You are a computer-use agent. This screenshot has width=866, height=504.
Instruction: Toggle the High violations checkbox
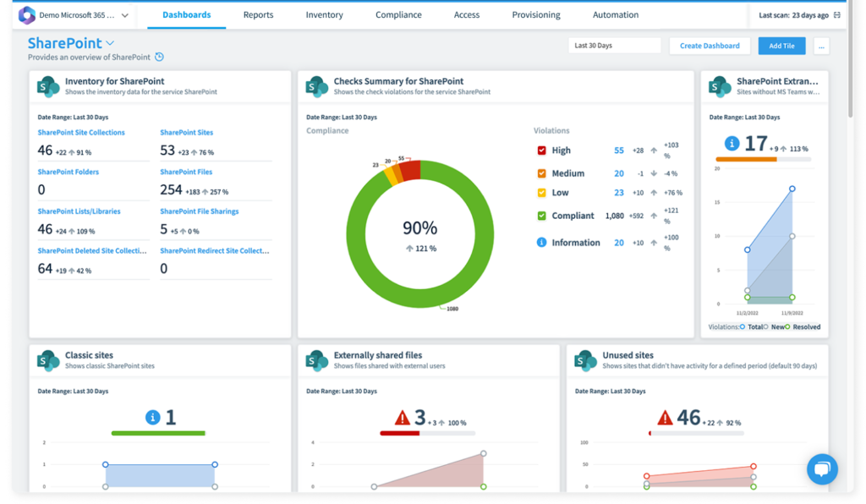click(542, 151)
